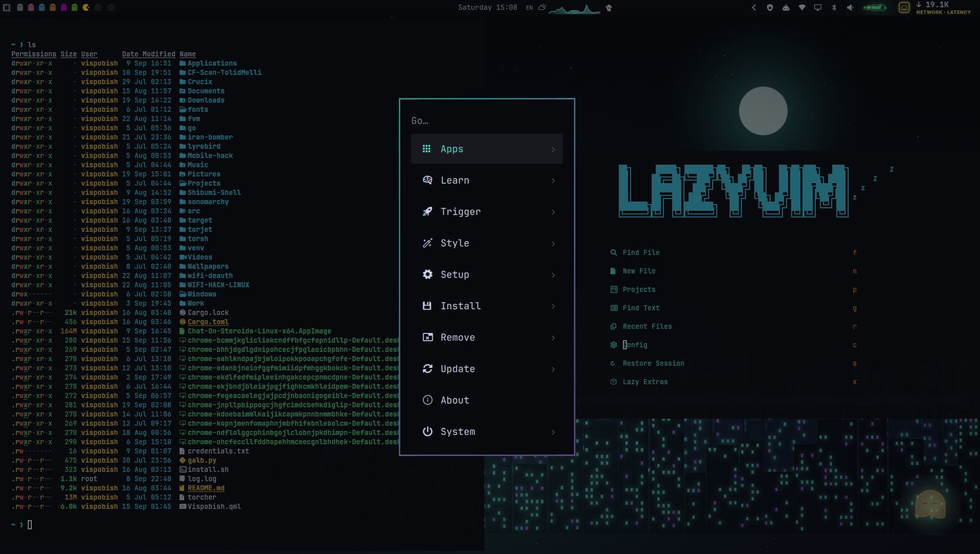
Task: Click the Style magic wand icon
Action: tap(427, 243)
